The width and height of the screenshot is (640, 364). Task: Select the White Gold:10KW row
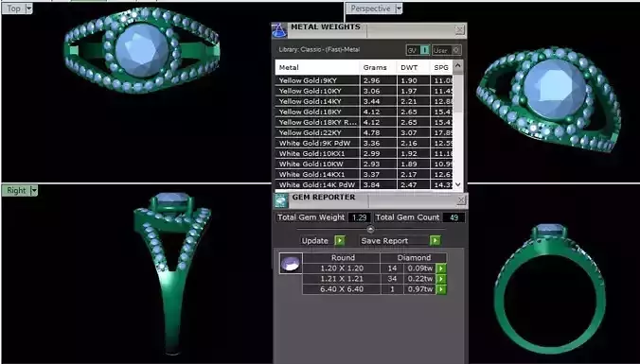click(x=364, y=164)
